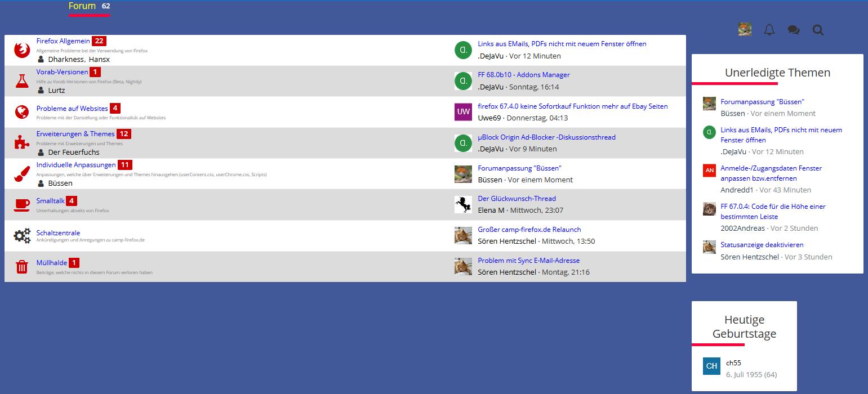Screen dimensions: 868x394
Task: Click the Smalltalk coffee cup icon
Action: 22,205
